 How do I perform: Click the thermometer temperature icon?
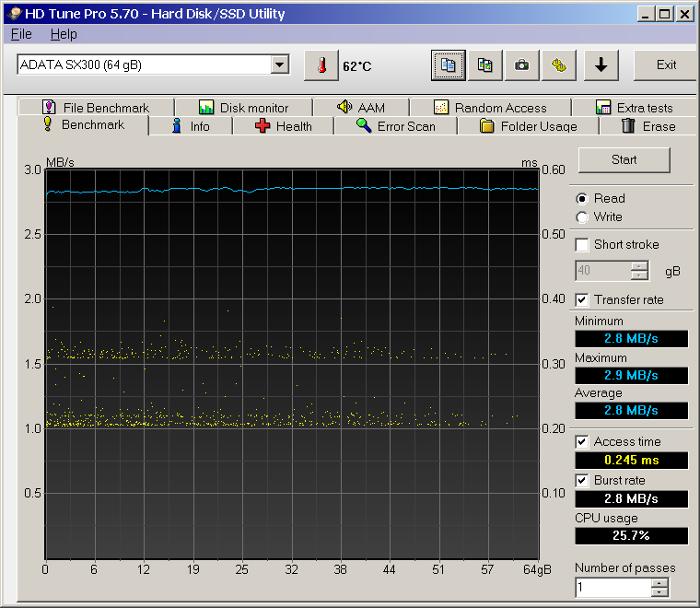(x=321, y=65)
